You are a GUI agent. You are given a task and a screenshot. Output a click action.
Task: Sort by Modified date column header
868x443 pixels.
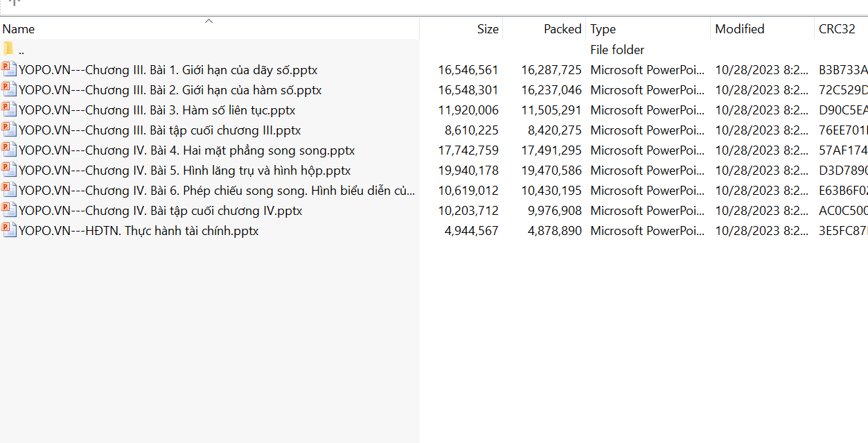coord(739,29)
